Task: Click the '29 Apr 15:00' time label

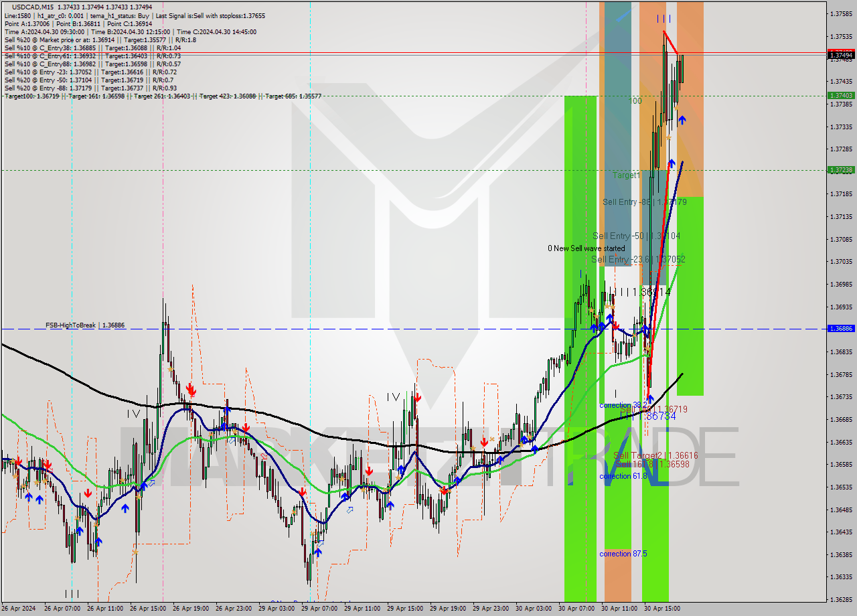Action: pyautogui.click(x=404, y=609)
